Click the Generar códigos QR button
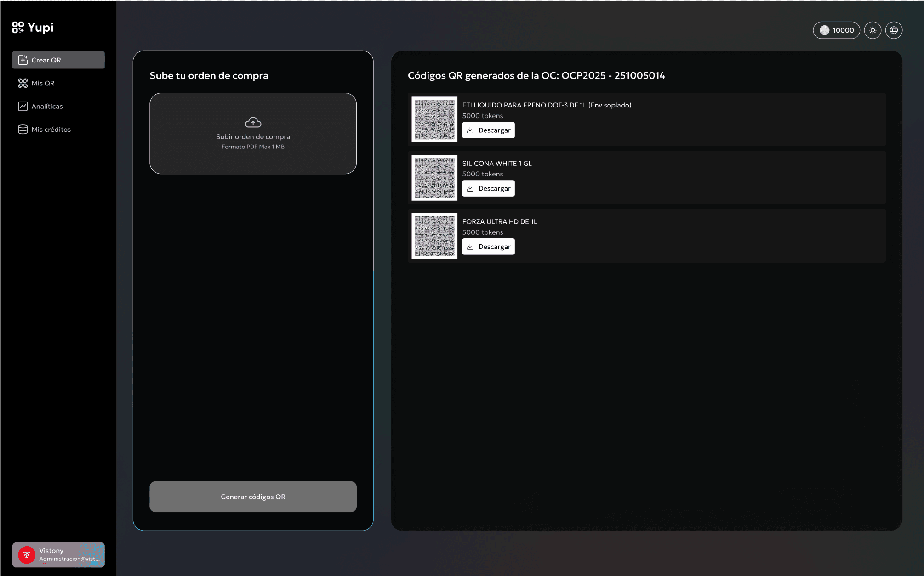The width and height of the screenshot is (924, 576). (253, 497)
